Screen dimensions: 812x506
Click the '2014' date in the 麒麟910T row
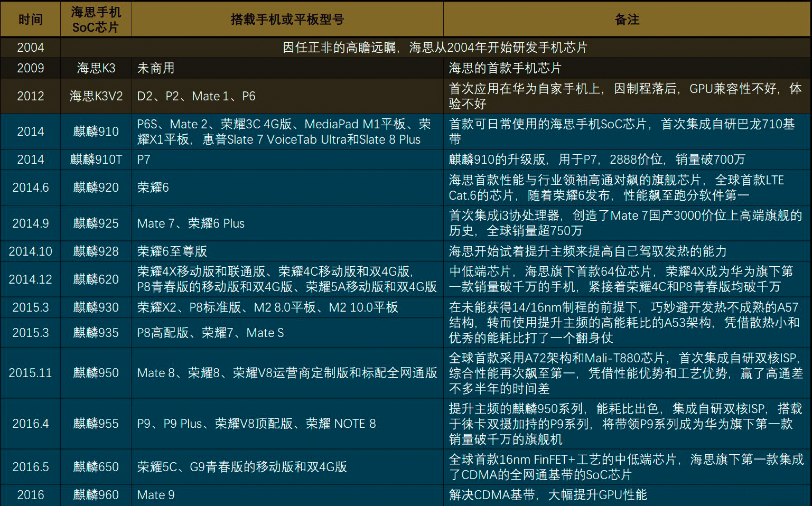coord(30,160)
